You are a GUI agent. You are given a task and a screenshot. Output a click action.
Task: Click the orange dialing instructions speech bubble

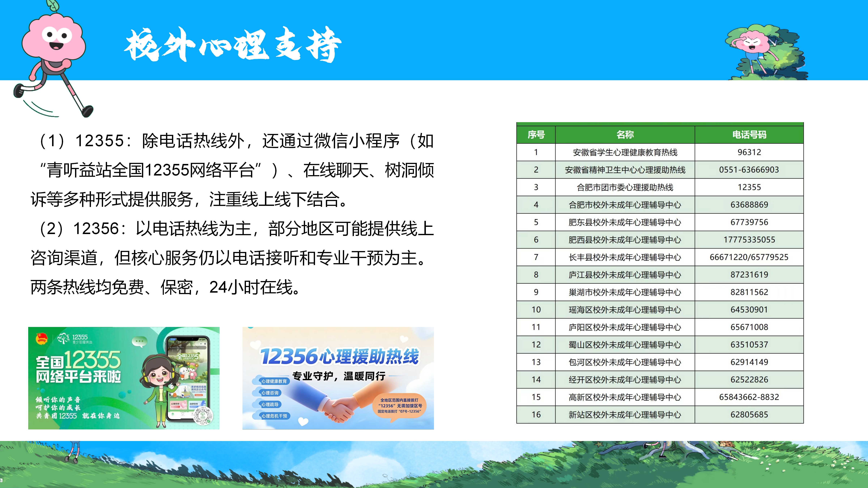tap(399, 406)
